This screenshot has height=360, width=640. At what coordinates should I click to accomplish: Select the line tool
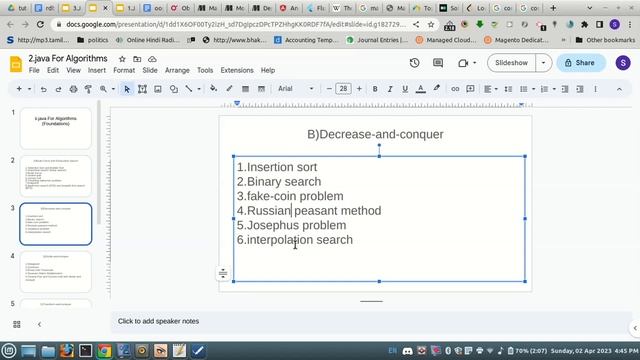coord(189,89)
